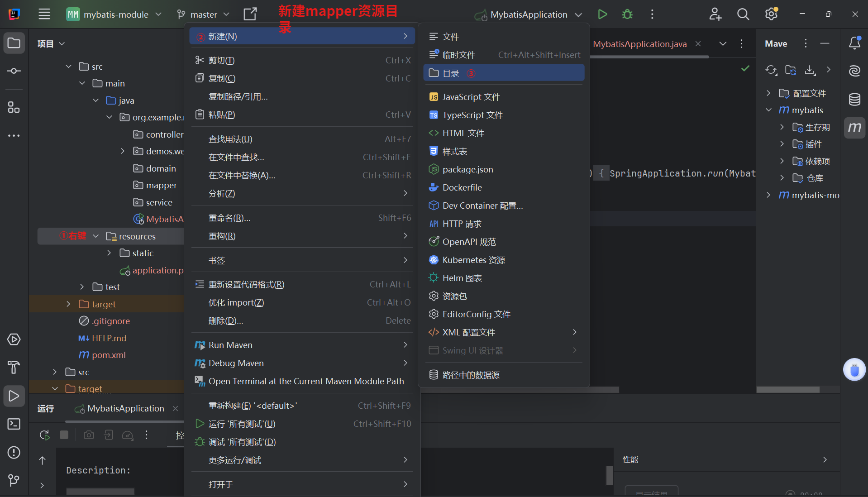Open the MybatisApplication run configuration dropdown

pyautogui.click(x=528, y=14)
